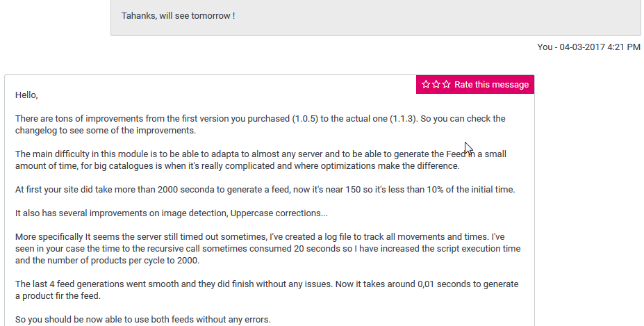Click the version number '(1.1.3)' in the text
The image size is (644, 326).
402,119
